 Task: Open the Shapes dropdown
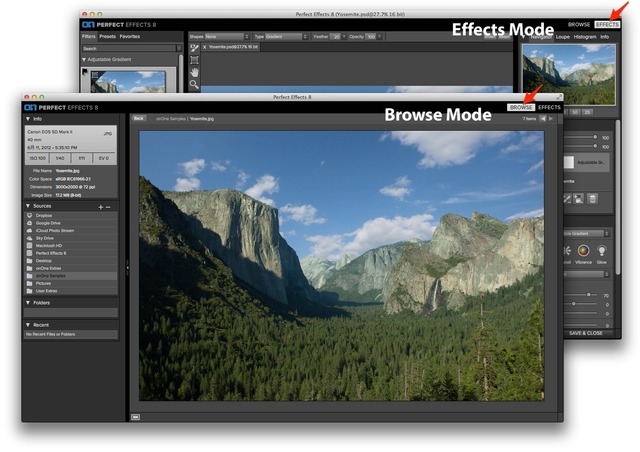[227, 36]
